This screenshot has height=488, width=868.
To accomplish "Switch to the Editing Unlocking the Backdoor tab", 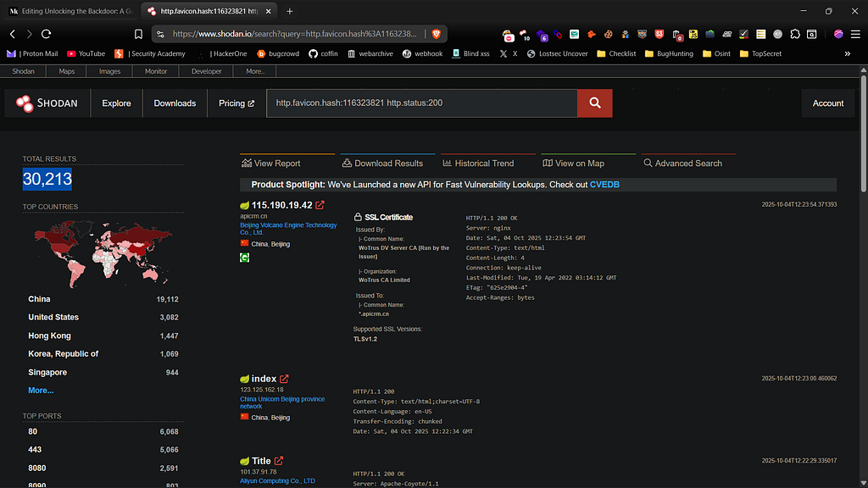I will click(x=68, y=11).
